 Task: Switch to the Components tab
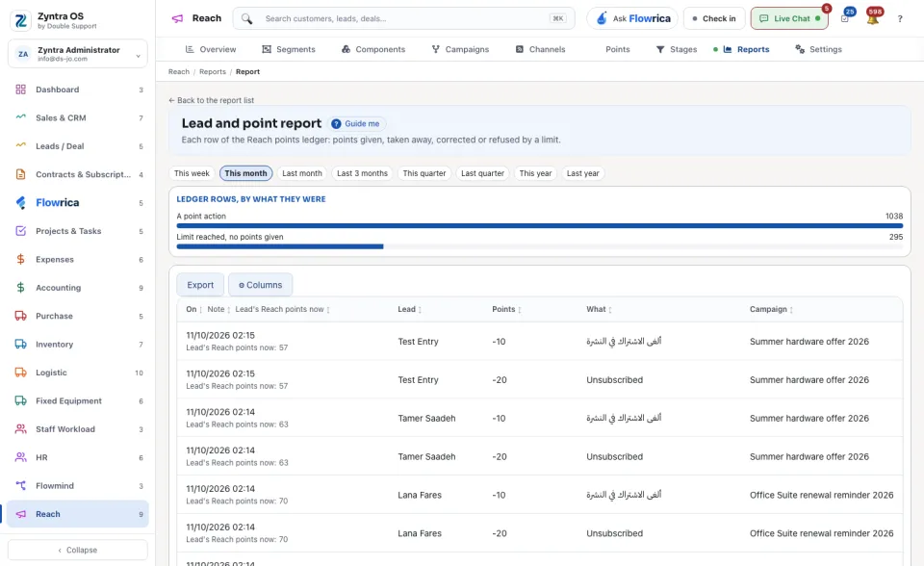[373, 49]
